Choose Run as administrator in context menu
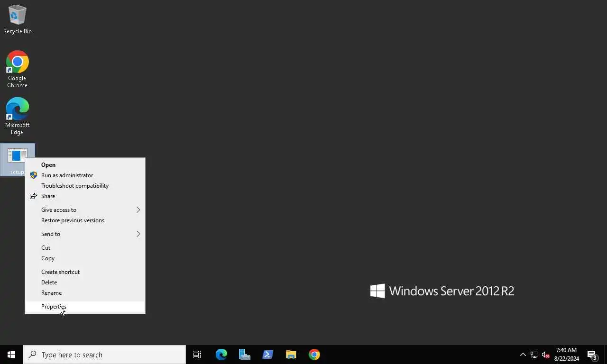The height and width of the screenshot is (364, 607). [85, 175]
